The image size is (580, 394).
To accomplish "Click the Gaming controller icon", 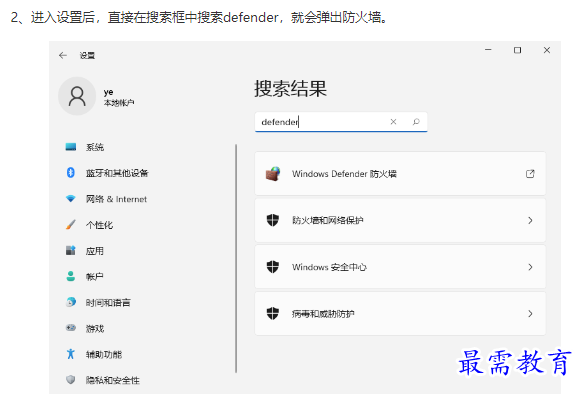I will click(71, 328).
